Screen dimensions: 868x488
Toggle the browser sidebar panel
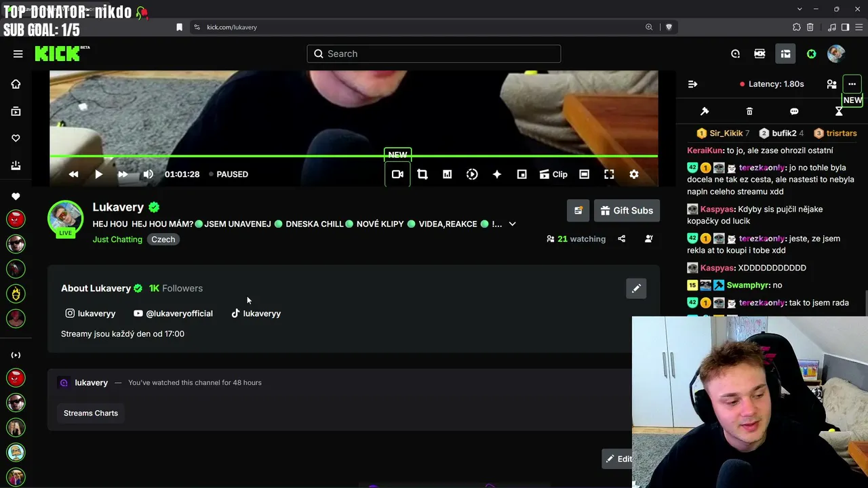(845, 27)
